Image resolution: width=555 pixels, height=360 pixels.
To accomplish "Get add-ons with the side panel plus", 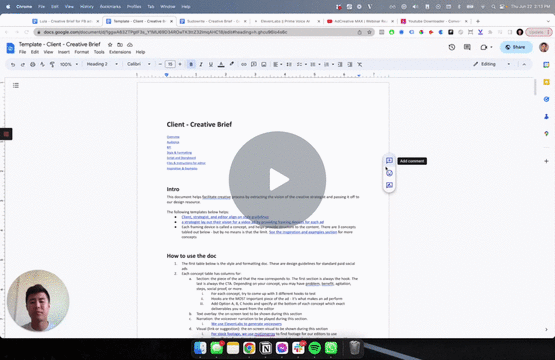I will (x=546, y=161).
